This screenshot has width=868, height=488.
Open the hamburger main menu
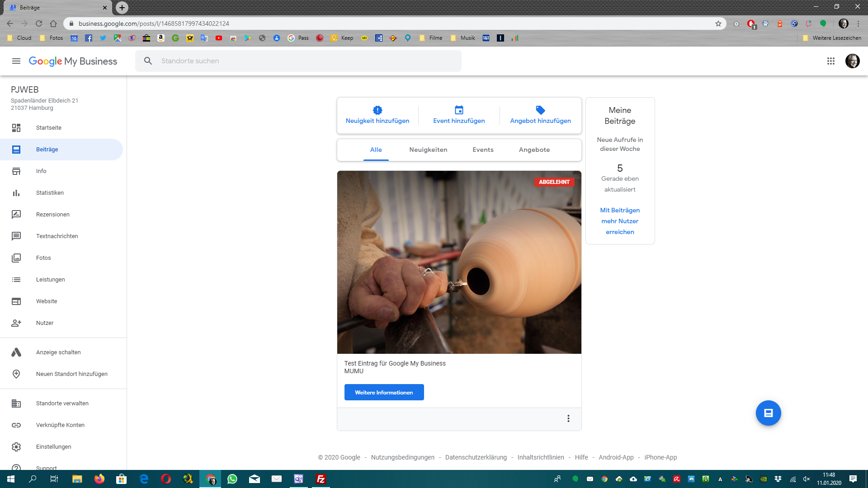point(16,61)
